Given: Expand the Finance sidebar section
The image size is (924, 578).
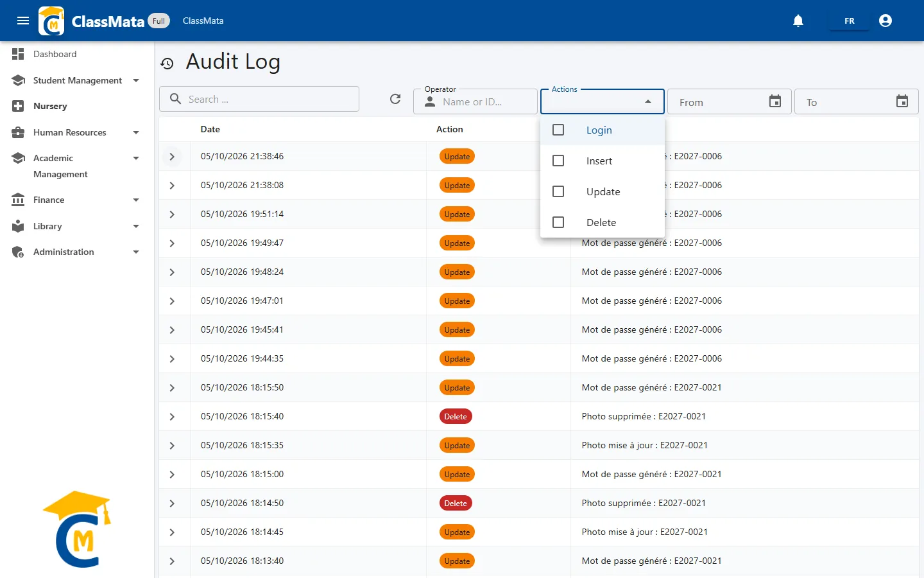Looking at the screenshot, I should (136, 200).
